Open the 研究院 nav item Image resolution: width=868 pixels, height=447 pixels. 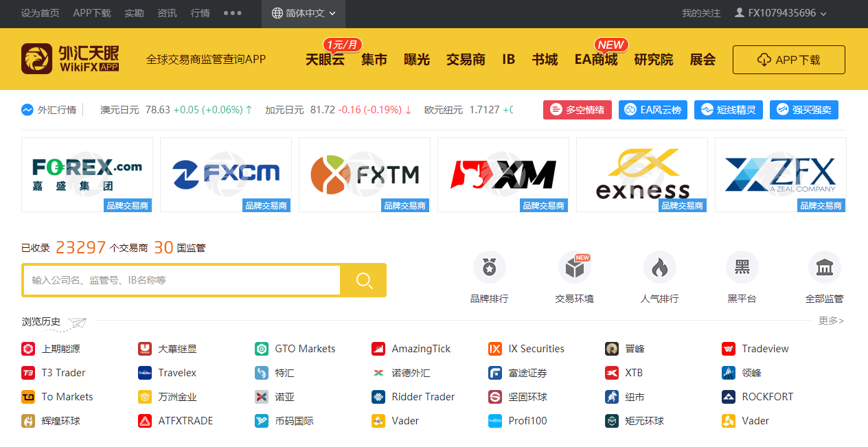click(x=654, y=60)
